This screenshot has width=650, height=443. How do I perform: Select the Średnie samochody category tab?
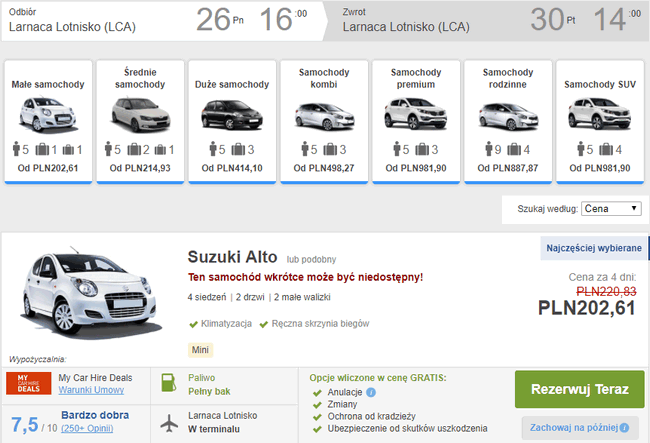tap(140, 121)
